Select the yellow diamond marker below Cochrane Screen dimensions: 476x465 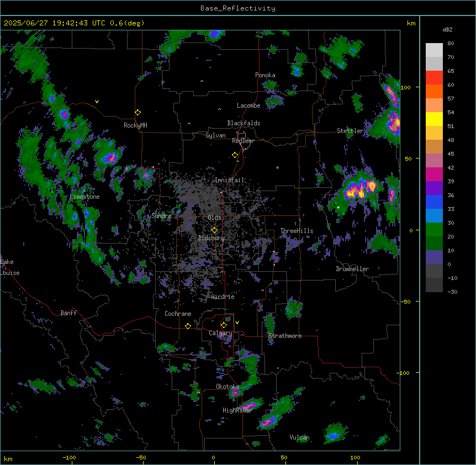[x=188, y=326]
